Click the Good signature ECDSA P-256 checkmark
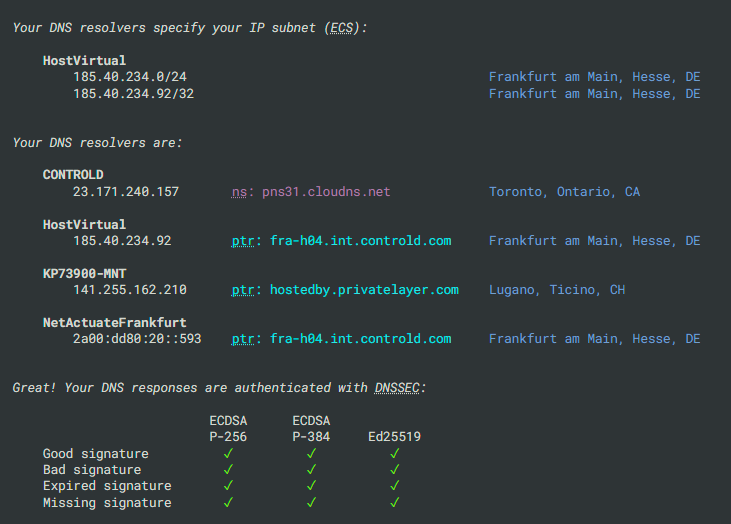The height and width of the screenshot is (524, 731). coord(228,453)
